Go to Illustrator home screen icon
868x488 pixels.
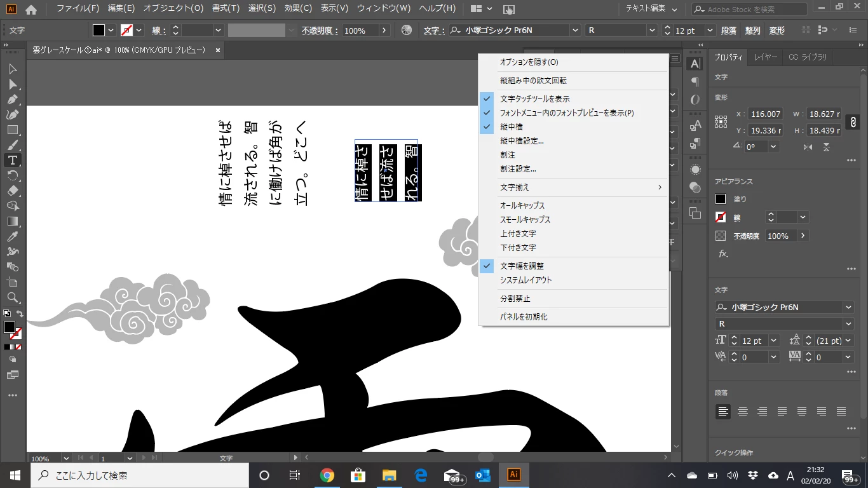(x=31, y=9)
